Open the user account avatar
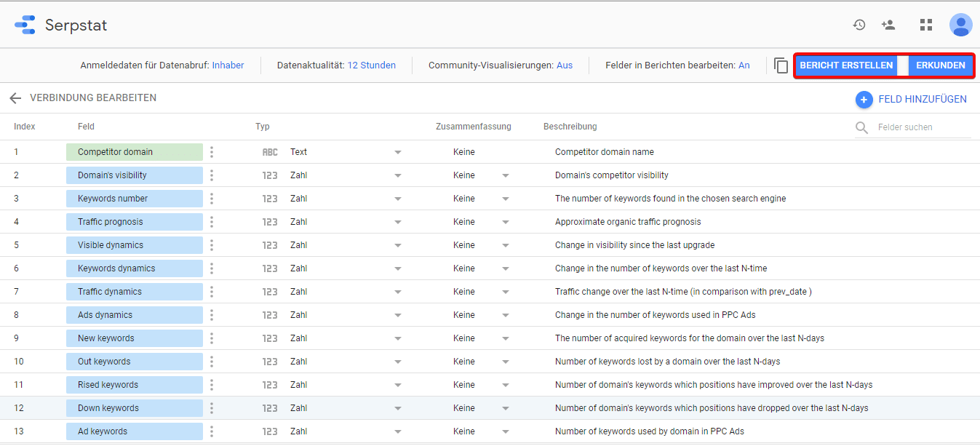 pos(961,25)
